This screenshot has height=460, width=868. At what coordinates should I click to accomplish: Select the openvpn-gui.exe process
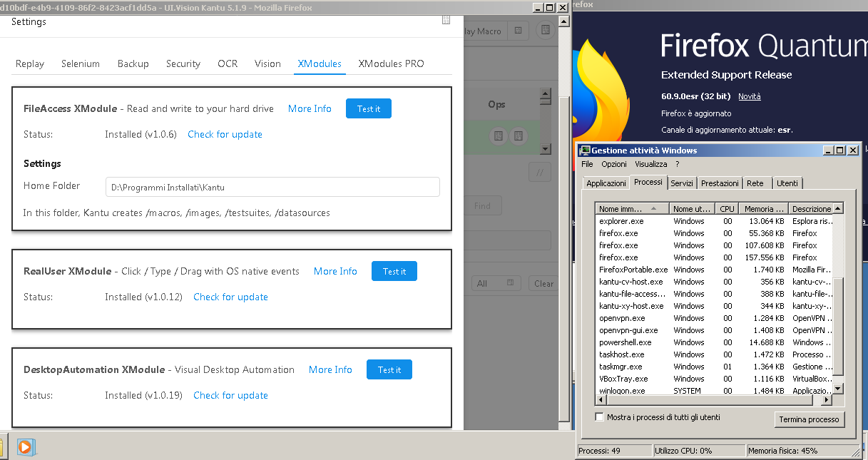pos(715,330)
